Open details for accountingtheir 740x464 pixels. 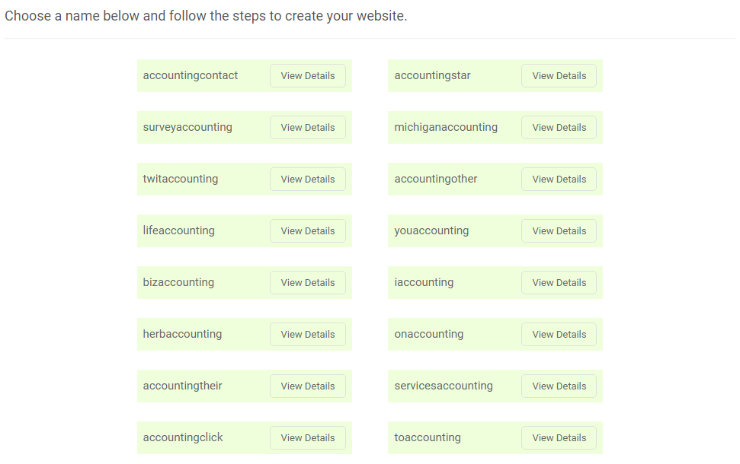coord(307,386)
